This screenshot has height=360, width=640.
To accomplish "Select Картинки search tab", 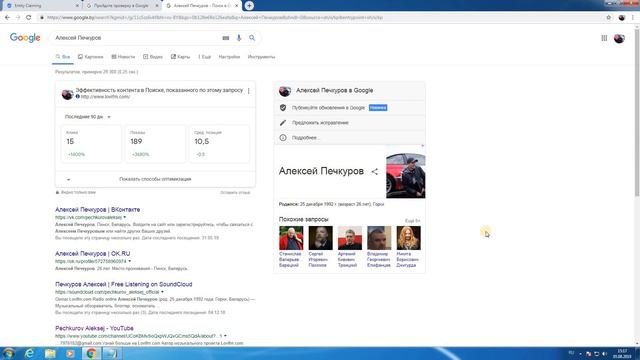I will [91, 57].
